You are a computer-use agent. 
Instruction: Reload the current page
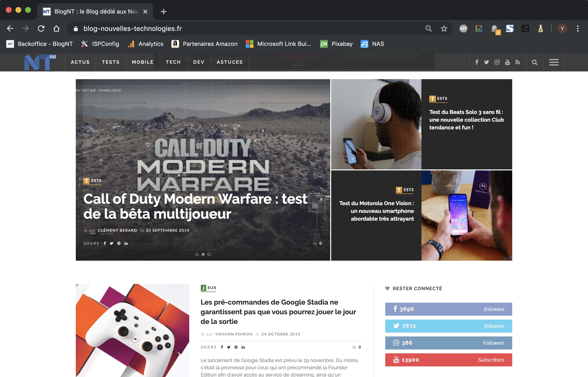tap(41, 29)
